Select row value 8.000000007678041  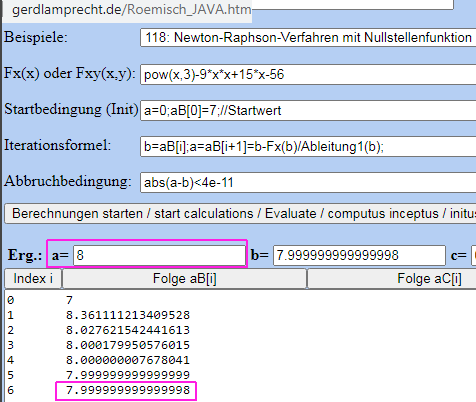128,360
